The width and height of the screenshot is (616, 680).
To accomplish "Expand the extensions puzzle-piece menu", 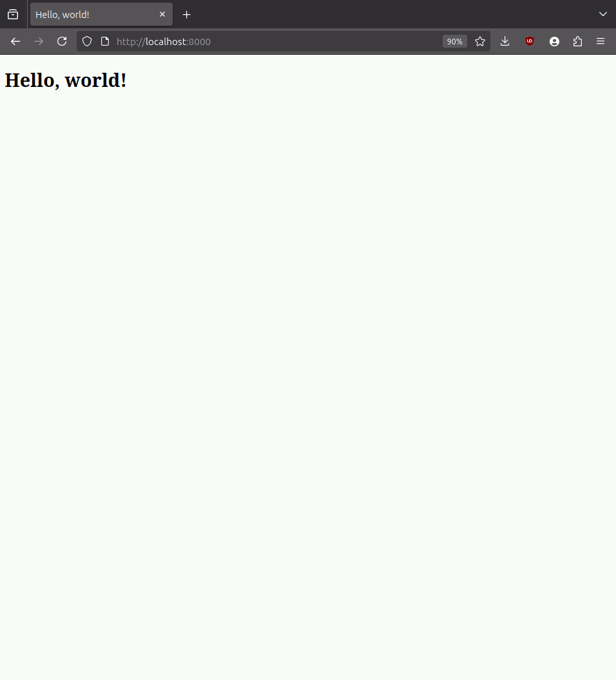I will [x=577, y=41].
